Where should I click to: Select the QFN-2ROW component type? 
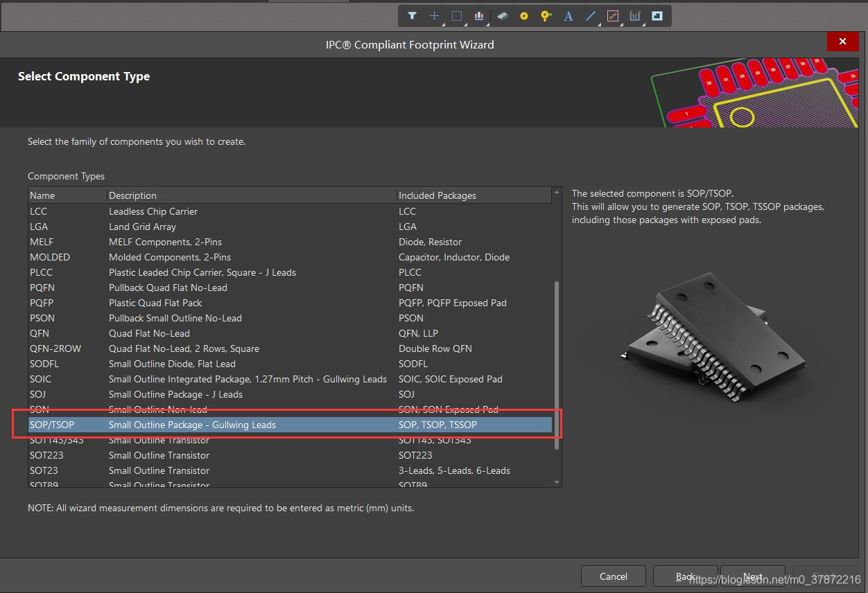point(290,348)
